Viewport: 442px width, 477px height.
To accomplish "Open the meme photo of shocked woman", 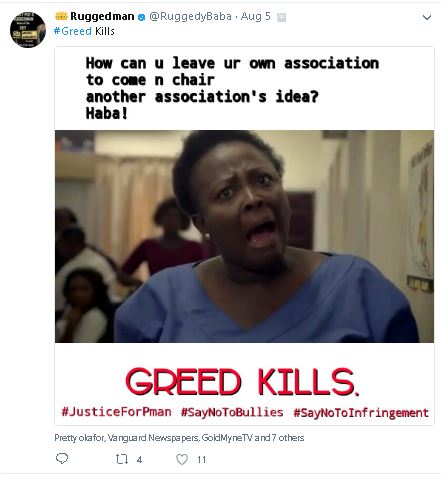I will (x=244, y=236).
